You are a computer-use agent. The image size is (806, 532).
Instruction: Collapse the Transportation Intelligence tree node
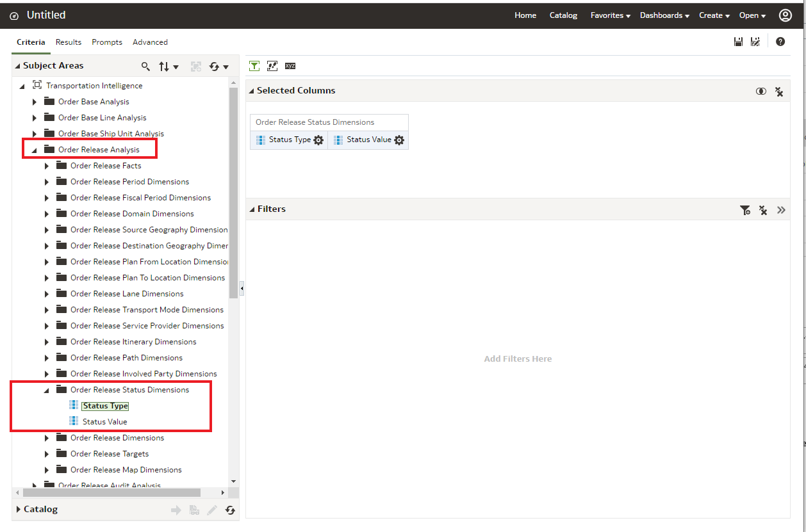click(x=22, y=86)
